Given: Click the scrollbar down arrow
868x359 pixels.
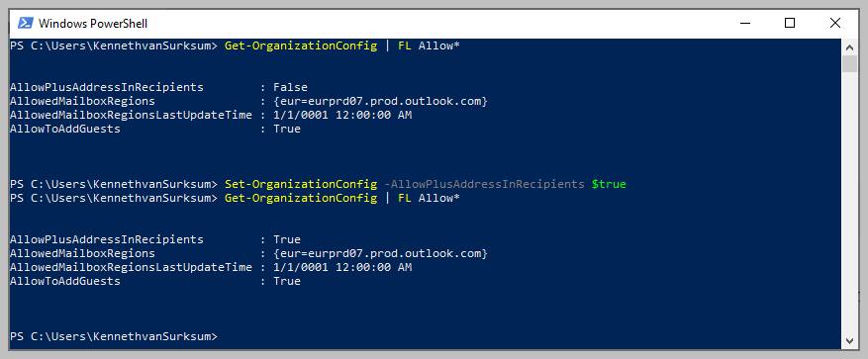Looking at the screenshot, I should pos(849,341).
